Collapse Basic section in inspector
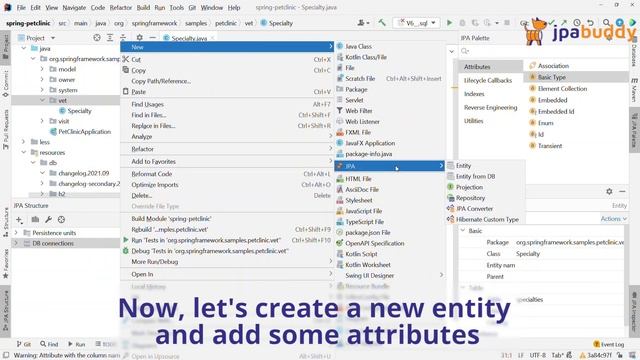This screenshot has width=640, height=360. [463, 231]
